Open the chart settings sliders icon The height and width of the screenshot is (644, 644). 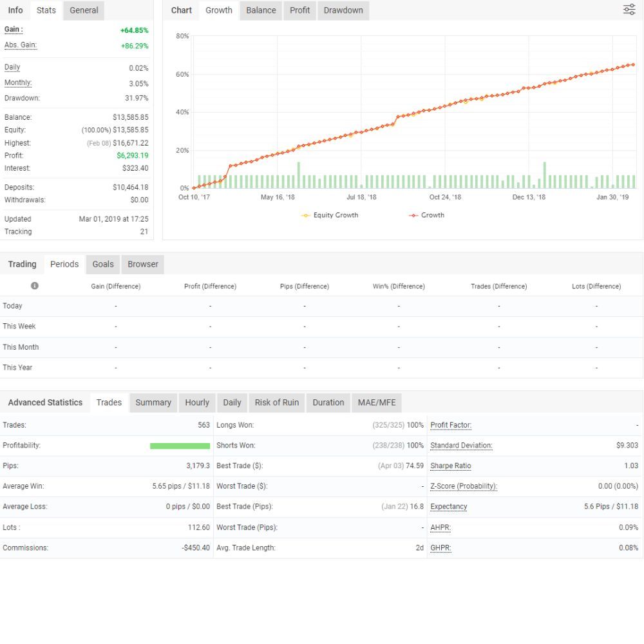point(629,10)
